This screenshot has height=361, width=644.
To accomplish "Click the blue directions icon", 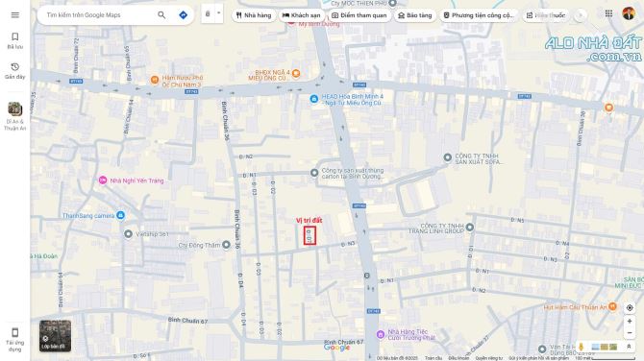I will [x=184, y=15].
